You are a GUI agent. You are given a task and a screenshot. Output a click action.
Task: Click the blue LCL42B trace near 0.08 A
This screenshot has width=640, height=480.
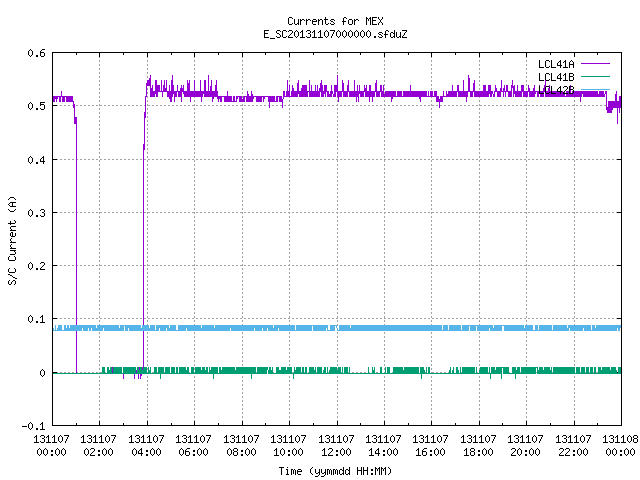coord(337,328)
